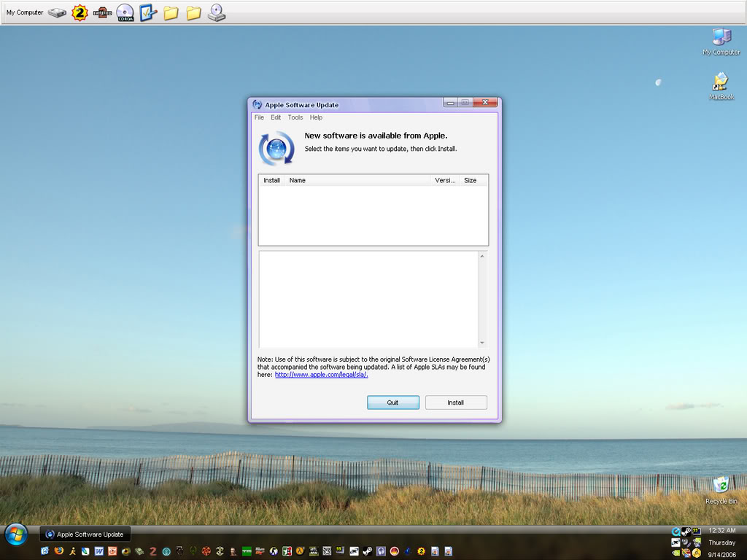
Task: Open the apple.com/legal/sla link
Action: click(x=322, y=375)
